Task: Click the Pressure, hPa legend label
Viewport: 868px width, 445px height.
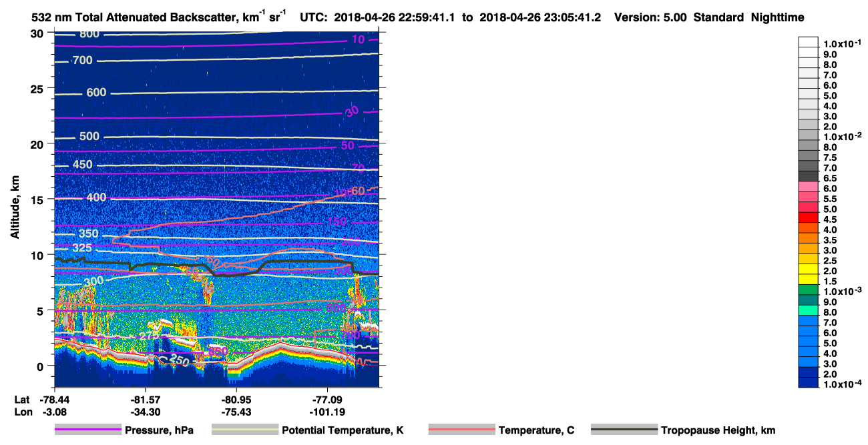Action: (160, 431)
